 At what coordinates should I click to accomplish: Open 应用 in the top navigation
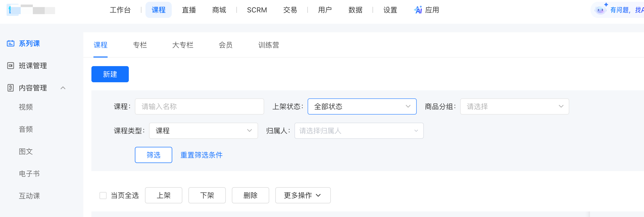click(432, 10)
